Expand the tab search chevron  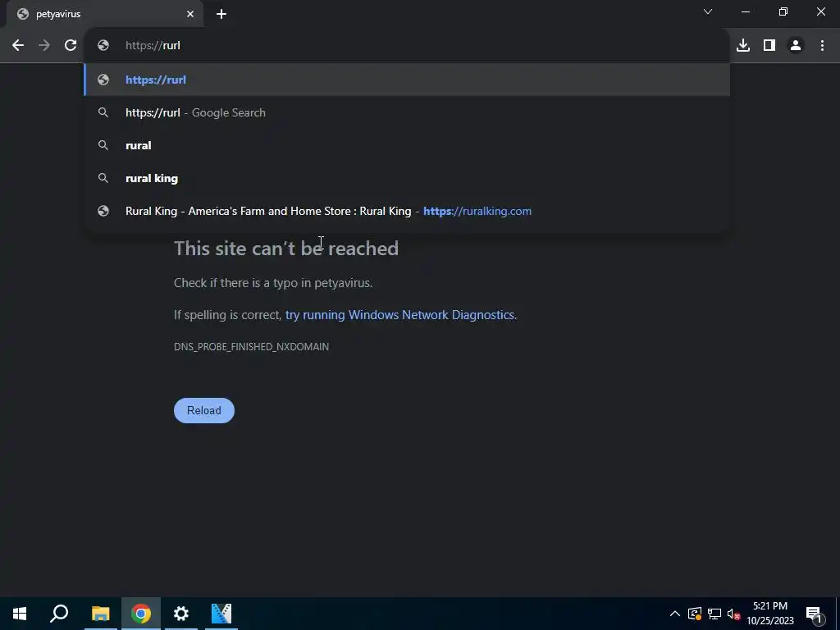708,11
